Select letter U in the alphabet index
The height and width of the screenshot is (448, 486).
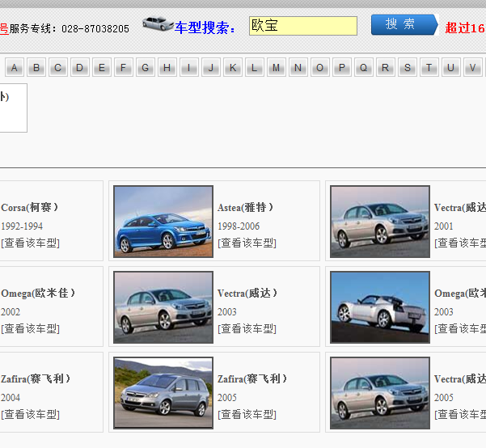(x=451, y=67)
